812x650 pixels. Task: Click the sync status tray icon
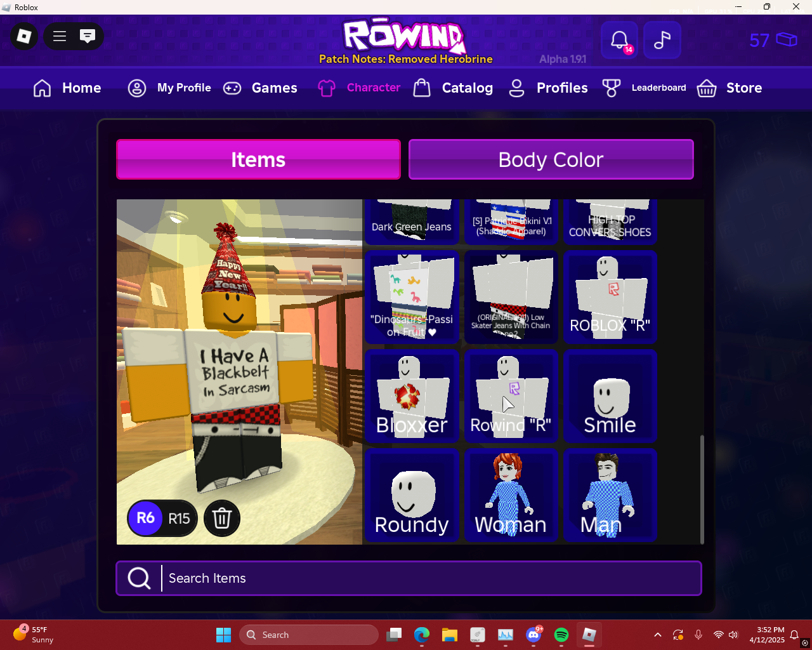click(678, 635)
